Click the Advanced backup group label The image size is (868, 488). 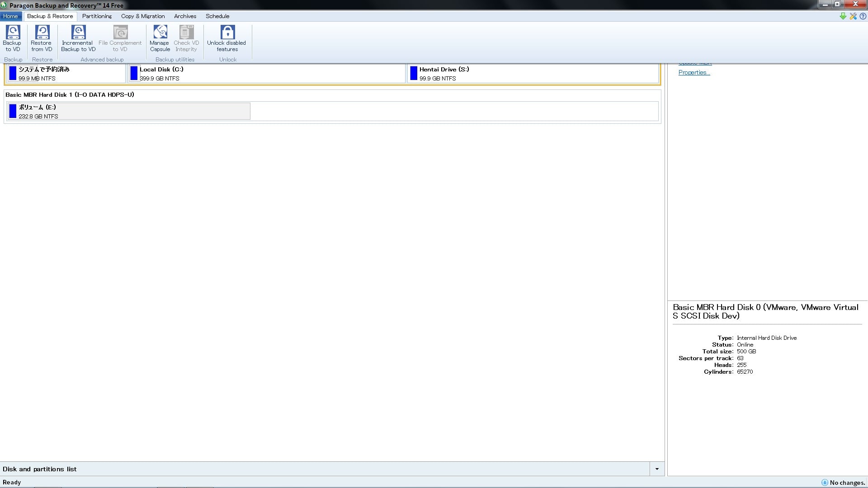[x=102, y=60]
